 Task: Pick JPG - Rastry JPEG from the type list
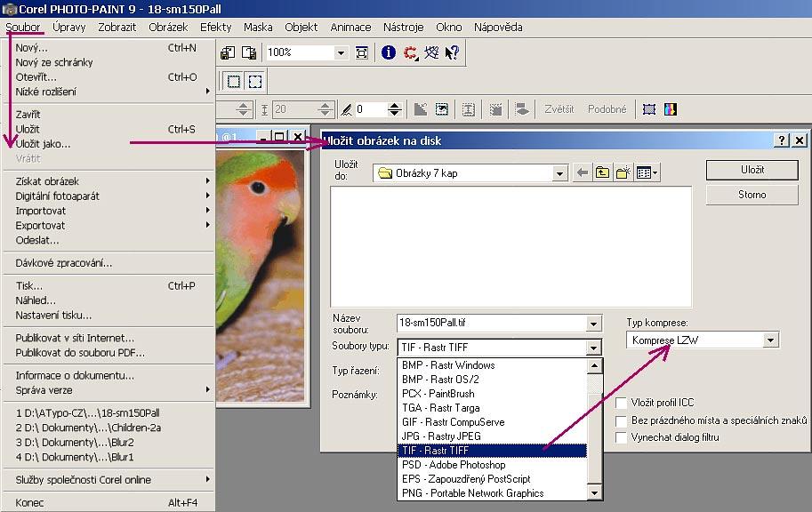click(x=492, y=436)
